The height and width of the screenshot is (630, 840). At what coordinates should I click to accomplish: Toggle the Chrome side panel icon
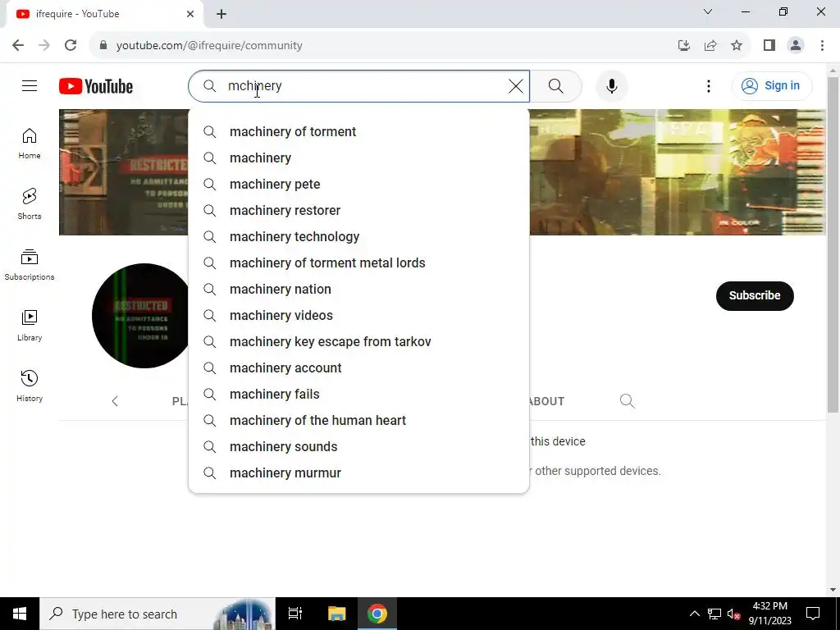pyautogui.click(x=769, y=46)
